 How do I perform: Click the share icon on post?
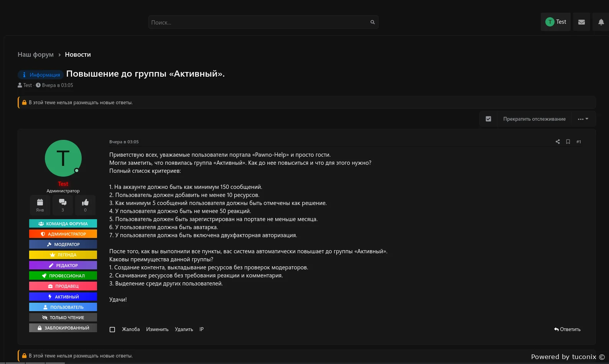coord(558,142)
